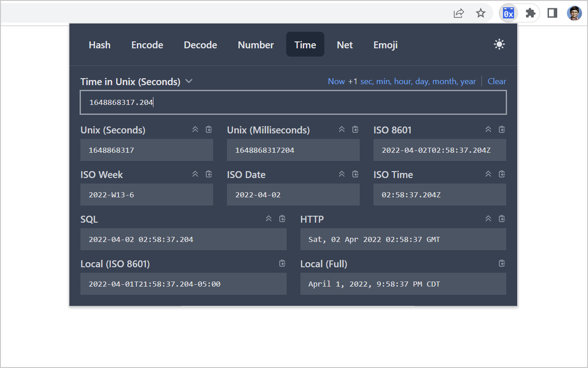Toggle light theme with the sun icon
Viewport: 588px width, 368px height.
(x=499, y=44)
